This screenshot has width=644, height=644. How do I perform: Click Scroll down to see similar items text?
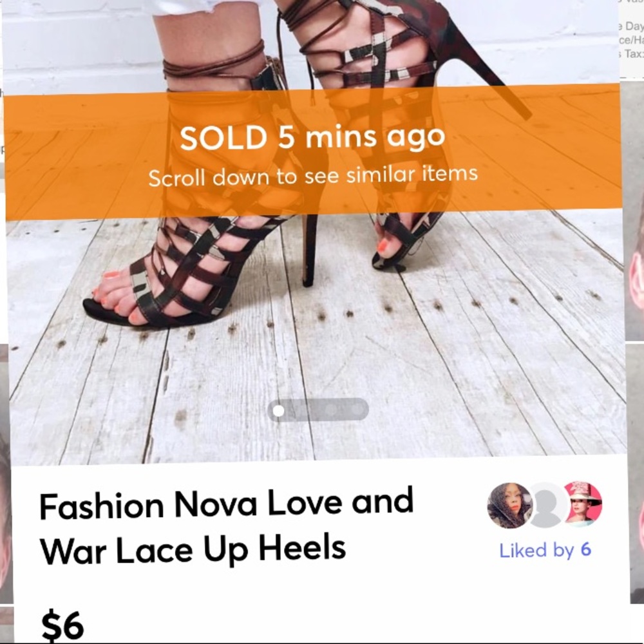(x=314, y=174)
